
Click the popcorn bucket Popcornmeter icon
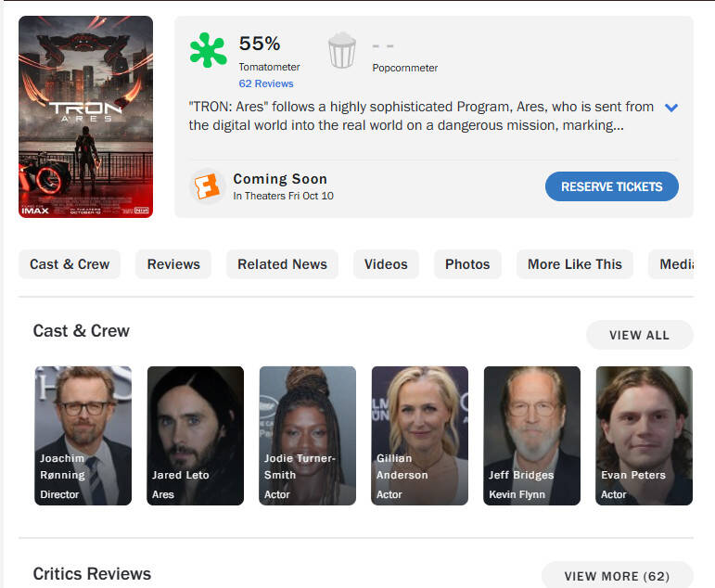tap(342, 50)
